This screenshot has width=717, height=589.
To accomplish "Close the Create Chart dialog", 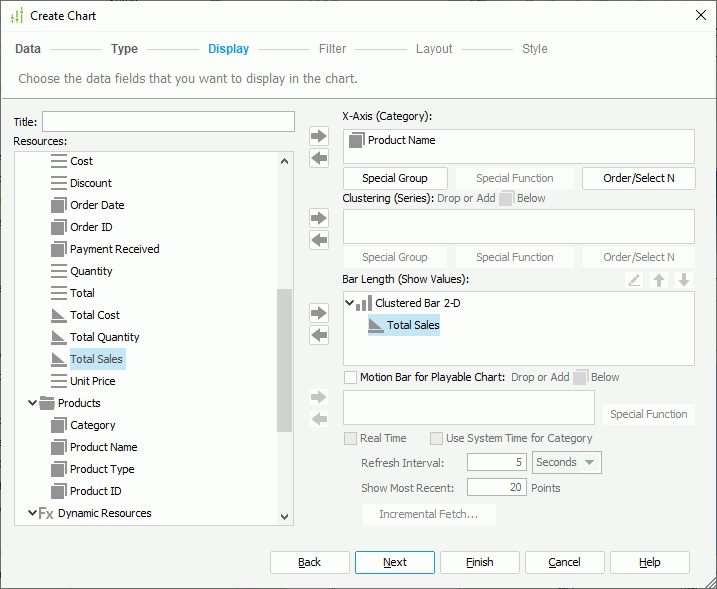I will [x=701, y=16].
